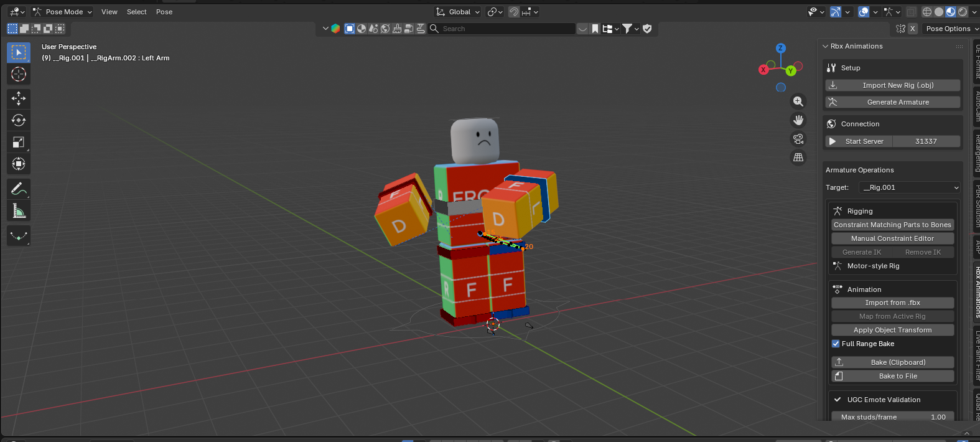Open filter funnel dropdown
980x442 pixels.
click(630, 29)
